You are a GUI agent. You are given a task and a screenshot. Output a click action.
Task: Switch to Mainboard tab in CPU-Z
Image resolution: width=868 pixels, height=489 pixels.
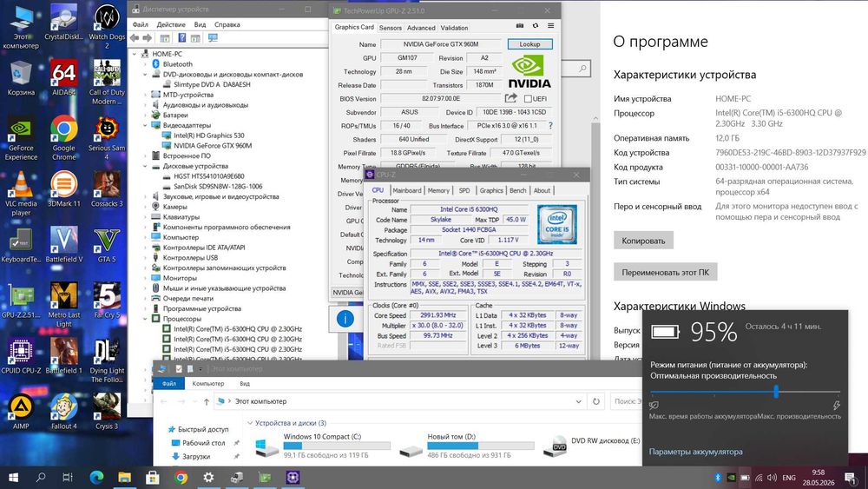(x=407, y=190)
